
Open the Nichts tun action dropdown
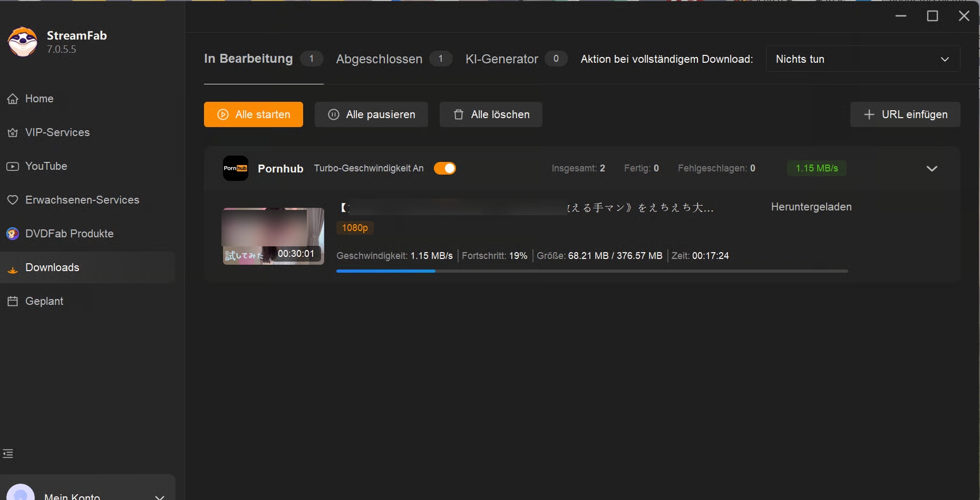863,59
